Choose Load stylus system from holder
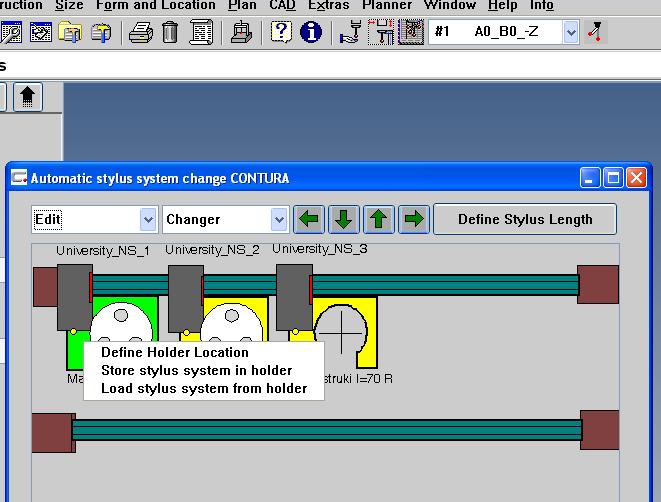This screenshot has height=502, width=661. pyautogui.click(x=204, y=389)
